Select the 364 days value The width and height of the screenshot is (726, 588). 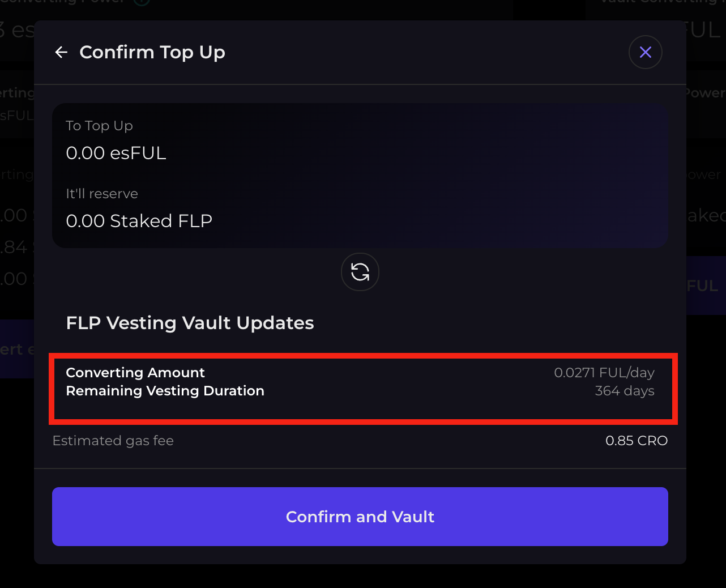click(x=624, y=391)
